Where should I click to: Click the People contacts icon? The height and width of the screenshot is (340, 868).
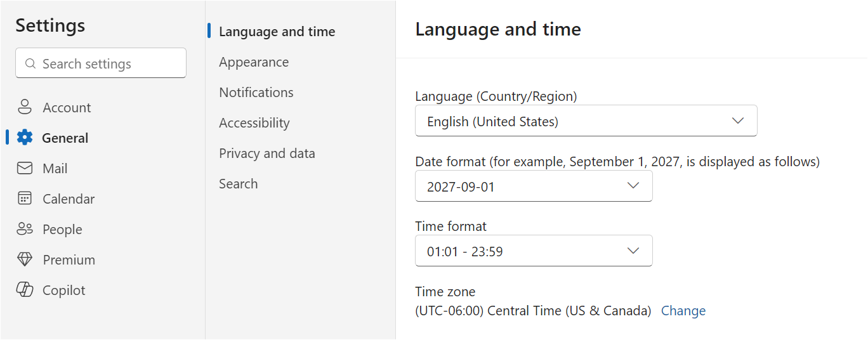25,229
